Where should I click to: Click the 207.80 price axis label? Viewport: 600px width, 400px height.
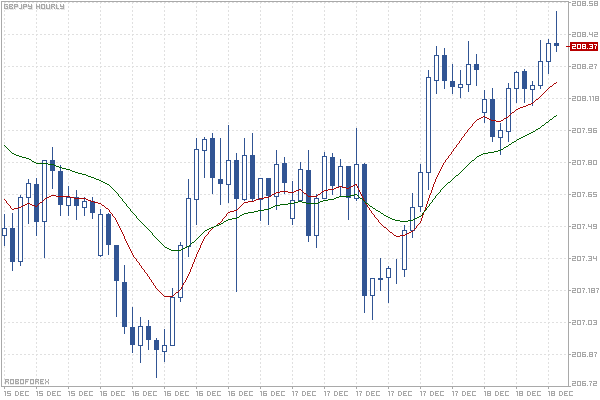click(583, 162)
